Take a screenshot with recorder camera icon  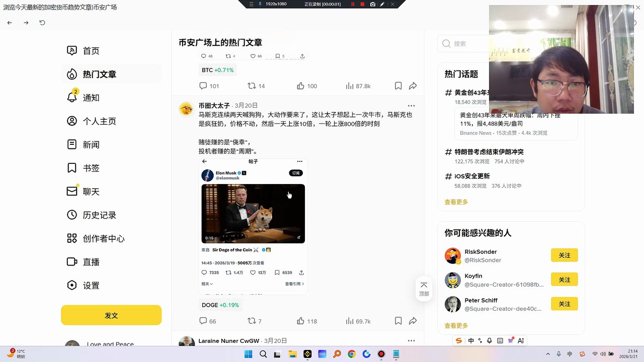(x=373, y=4)
